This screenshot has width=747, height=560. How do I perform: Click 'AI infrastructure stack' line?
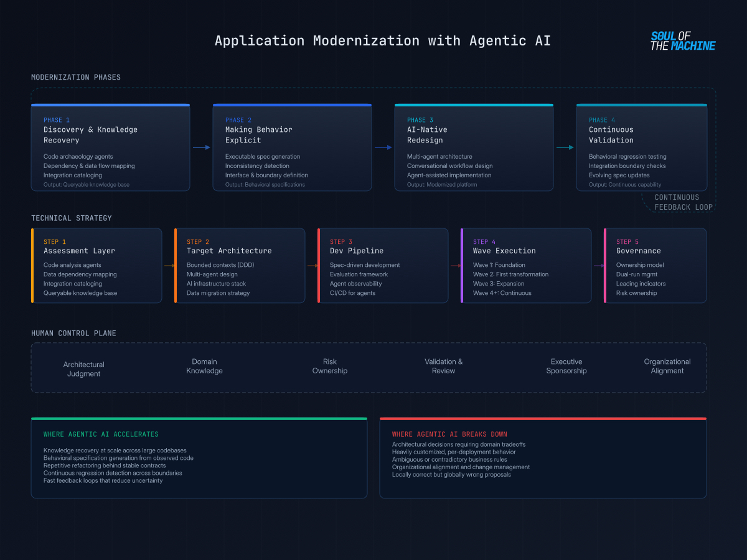coord(217,284)
